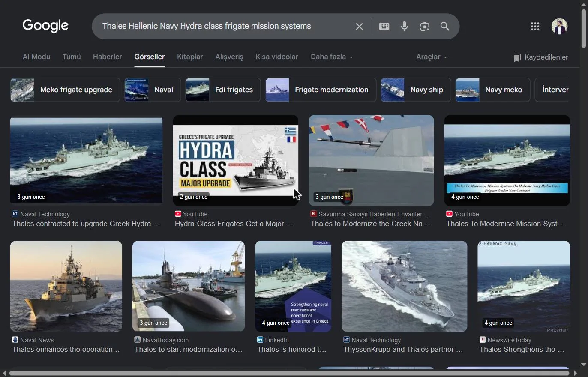The image size is (588, 377).
Task: Select the Frigate modernization chip
Action: pyautogui.click(x=321, y=90)
